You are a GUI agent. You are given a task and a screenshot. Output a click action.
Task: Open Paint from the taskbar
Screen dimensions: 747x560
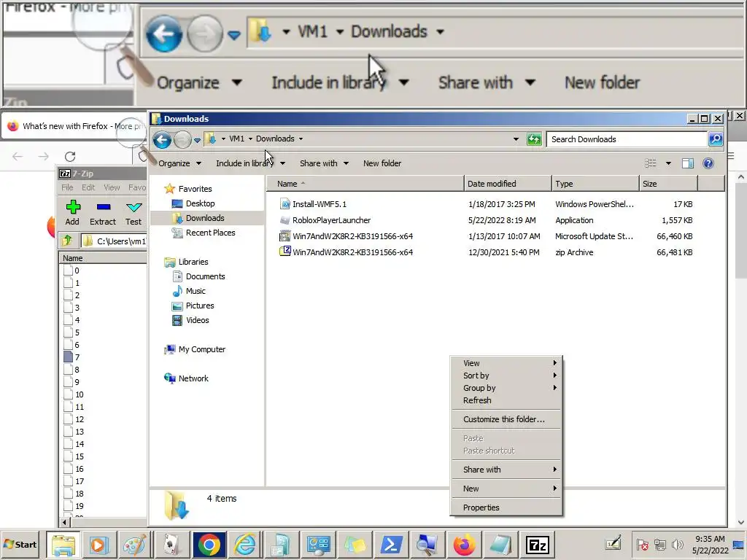point(135,545)
